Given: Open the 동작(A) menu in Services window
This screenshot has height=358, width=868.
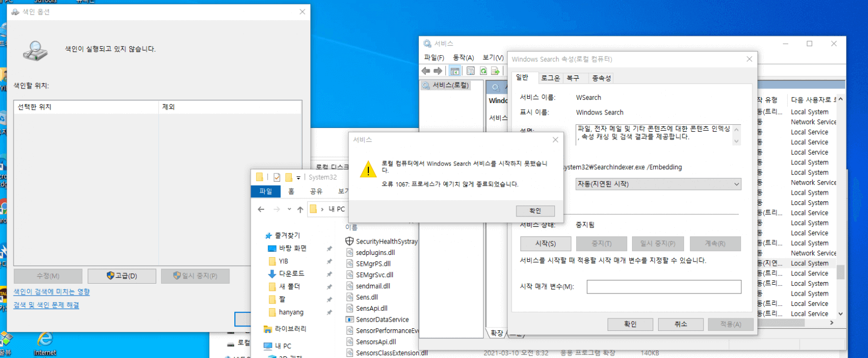Looking at the screenshot, I should [463, 57].
